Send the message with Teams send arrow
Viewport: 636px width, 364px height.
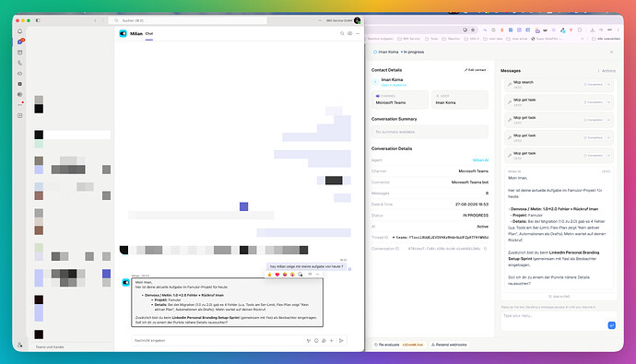click(x=341, y=340)
